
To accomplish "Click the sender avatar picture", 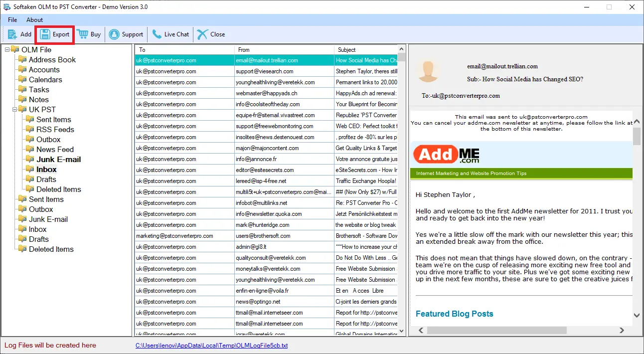I will [x=428, y=71].
